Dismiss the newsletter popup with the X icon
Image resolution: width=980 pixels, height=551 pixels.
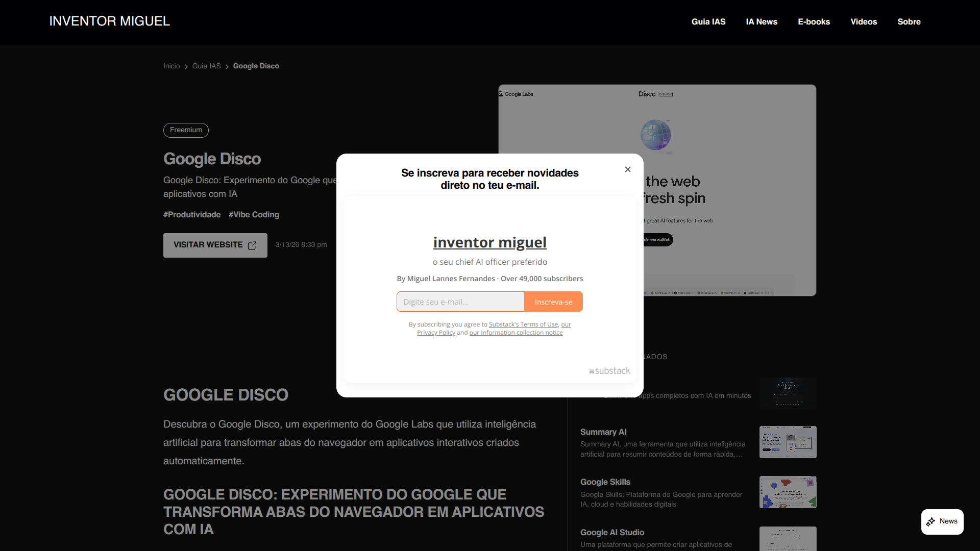pos(627,169)
